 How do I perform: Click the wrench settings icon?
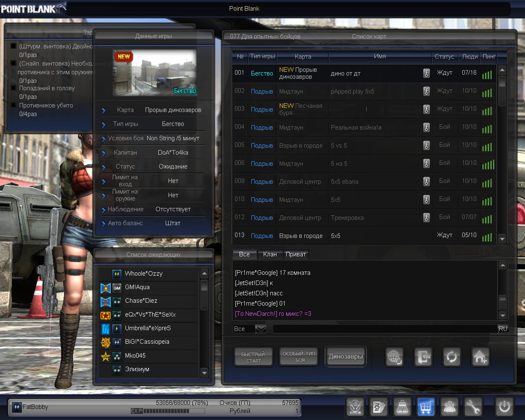473,407
